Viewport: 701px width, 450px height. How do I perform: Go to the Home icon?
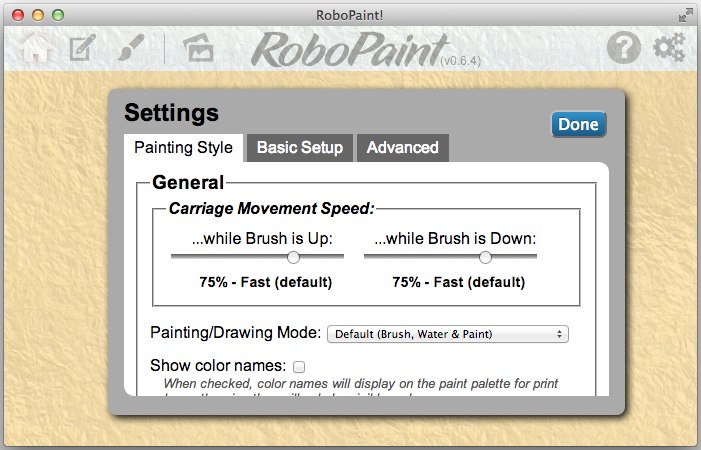(x=35, y=47)
